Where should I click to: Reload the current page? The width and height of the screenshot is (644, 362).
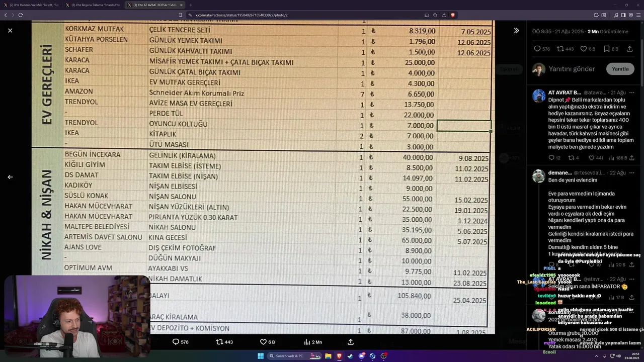[21, 15]
